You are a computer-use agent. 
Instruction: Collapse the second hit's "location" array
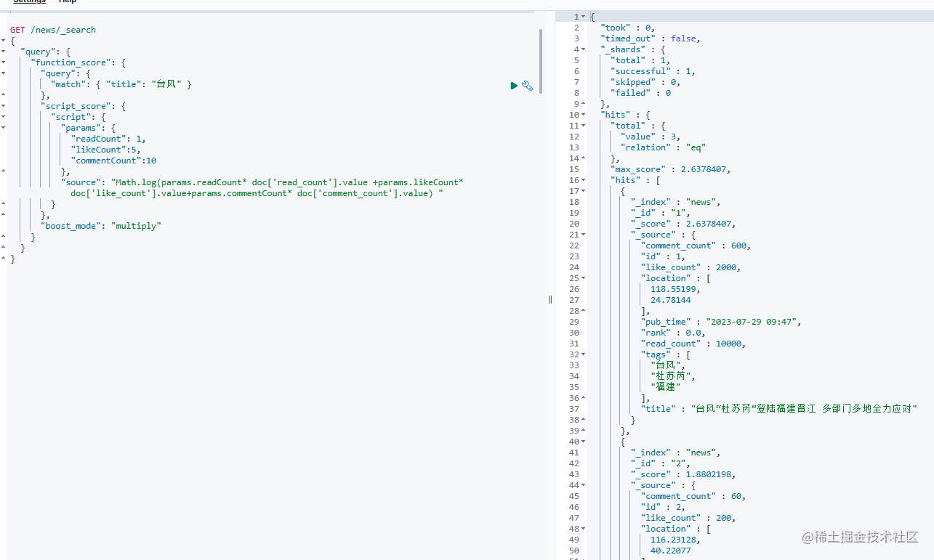581,528
